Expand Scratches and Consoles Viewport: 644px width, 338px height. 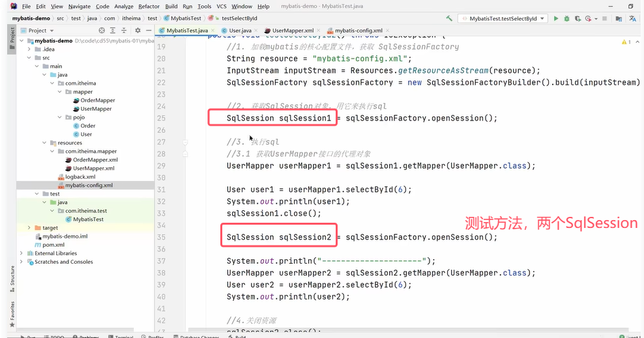point(22,262)
